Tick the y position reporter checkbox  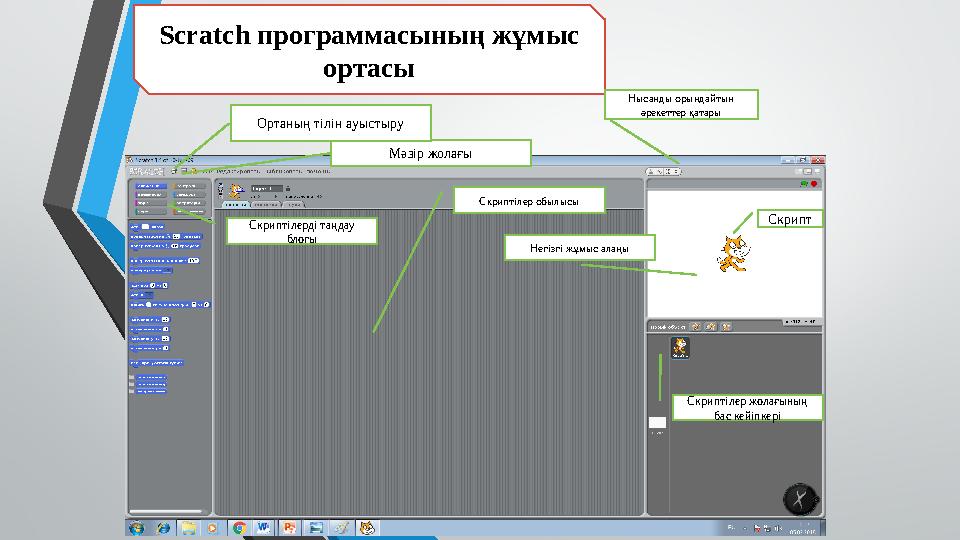pos(132,384)
